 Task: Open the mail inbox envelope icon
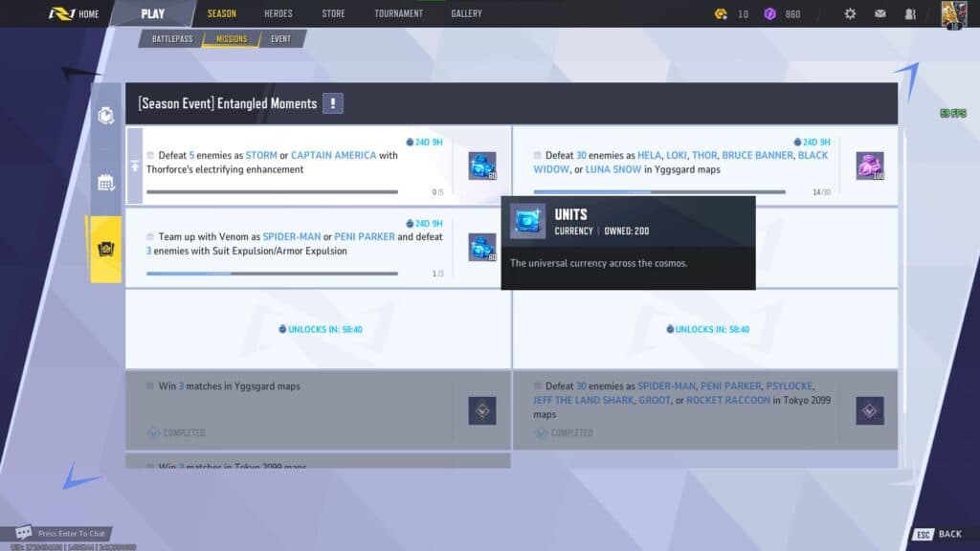click(x=882, y=13)
